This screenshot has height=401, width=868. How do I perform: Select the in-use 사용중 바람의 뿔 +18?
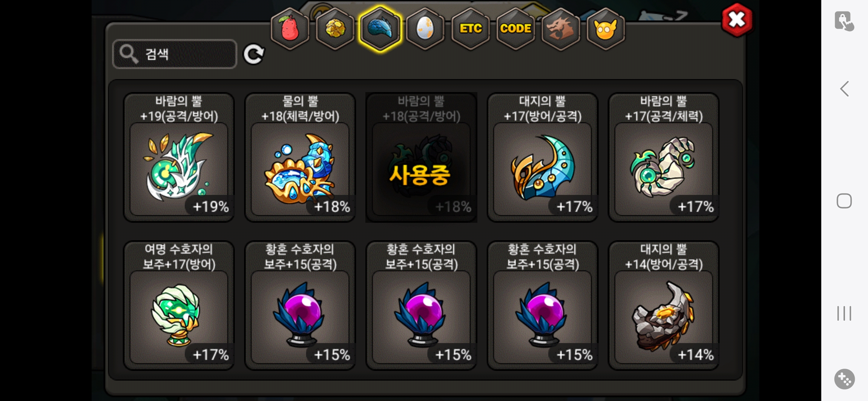click(x=421, y=157)
